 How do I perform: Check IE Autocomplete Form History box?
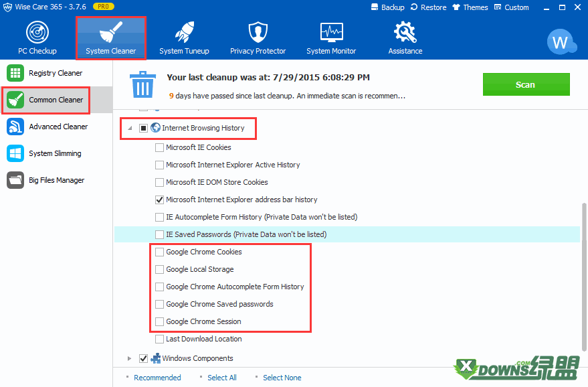pos(159,217)
